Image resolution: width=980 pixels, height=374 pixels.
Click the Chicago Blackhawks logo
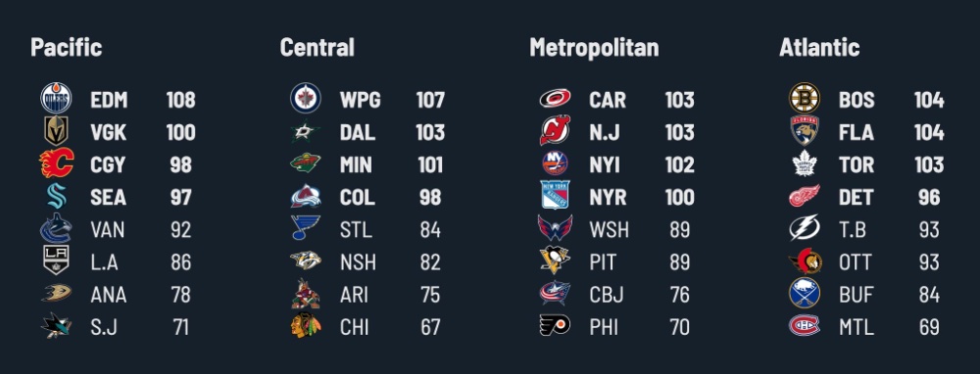(x=306, y=326)
